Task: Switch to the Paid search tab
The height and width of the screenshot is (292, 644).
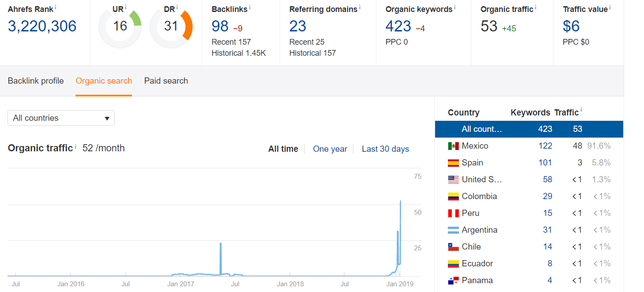Action: click(166, 81)
